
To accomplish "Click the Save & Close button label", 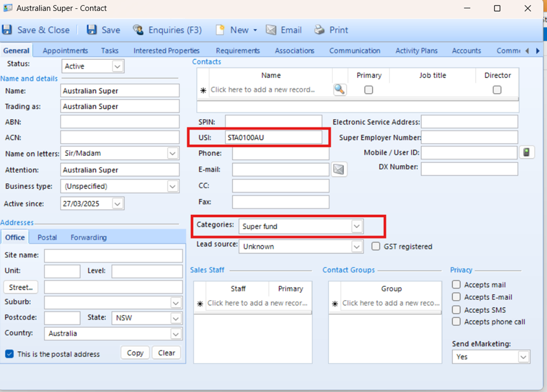I will pos(44,30).
